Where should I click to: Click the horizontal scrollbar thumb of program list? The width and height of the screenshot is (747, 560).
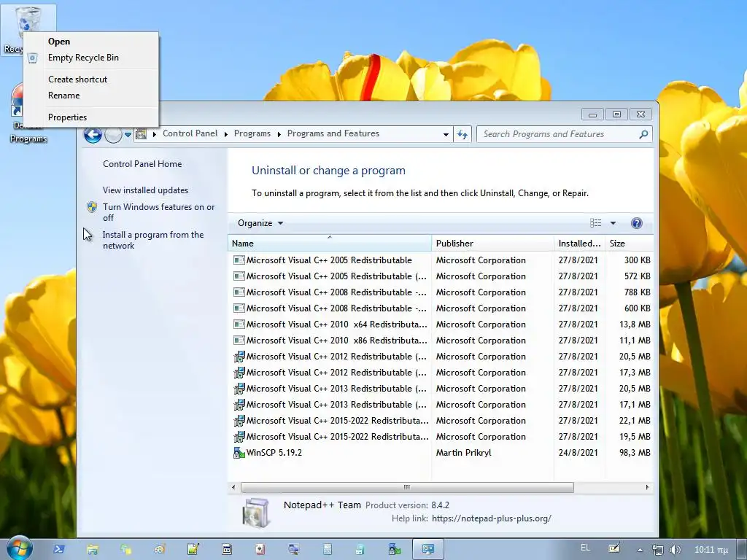pyautogui.click(x=407, y=487)
